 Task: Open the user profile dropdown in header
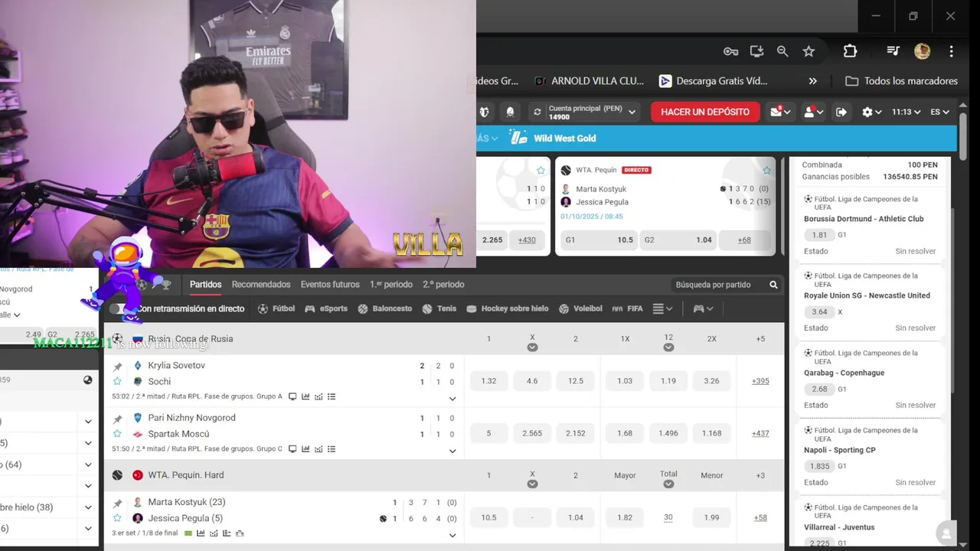click(813, 112)
